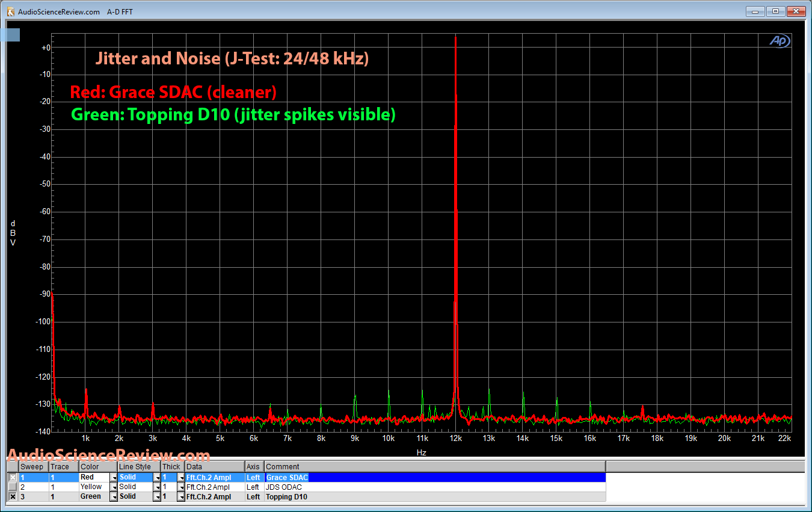Open Thick dropdown in Topping D10 row
Image resolution: width=812 pixels, height=512 pixels.
coord(181,497)
